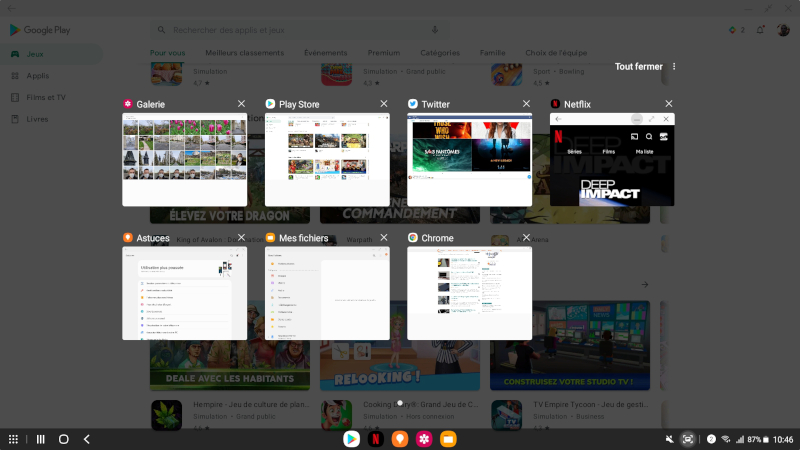This screenshot has height=450, width=800.
Task: Switch to the Catégories tab
Action: [440, 53]
